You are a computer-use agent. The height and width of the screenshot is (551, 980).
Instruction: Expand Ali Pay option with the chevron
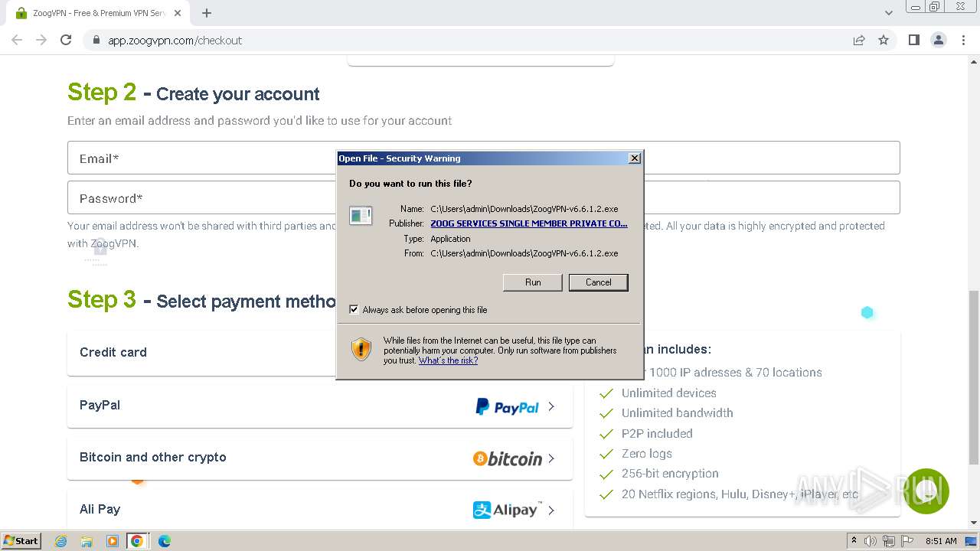point(551,510)
